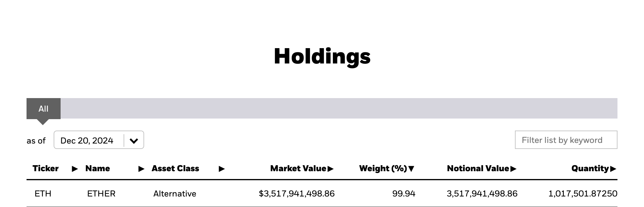The image size is (644, 207).
Task: Click the sort arrow next to Asset Class
Action: 222,169
